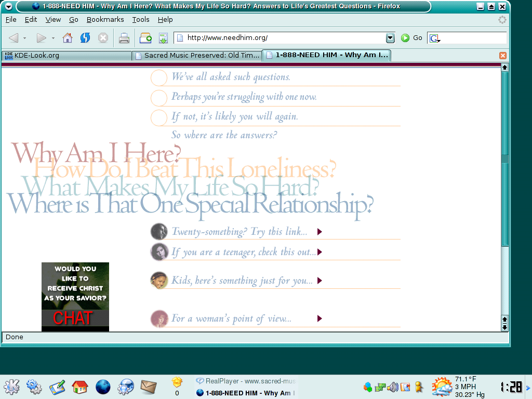Screen dimensions: 532x399
Task: Follow 'If you are a teenager' link
Action: (x=243, y=252)
